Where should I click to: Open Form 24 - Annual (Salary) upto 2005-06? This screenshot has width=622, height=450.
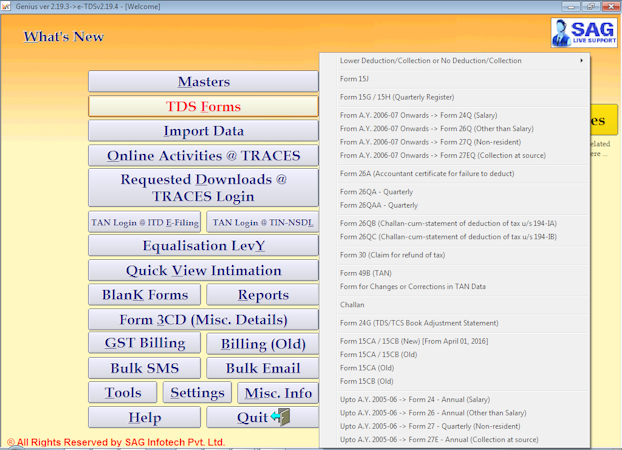coord(455,400)
